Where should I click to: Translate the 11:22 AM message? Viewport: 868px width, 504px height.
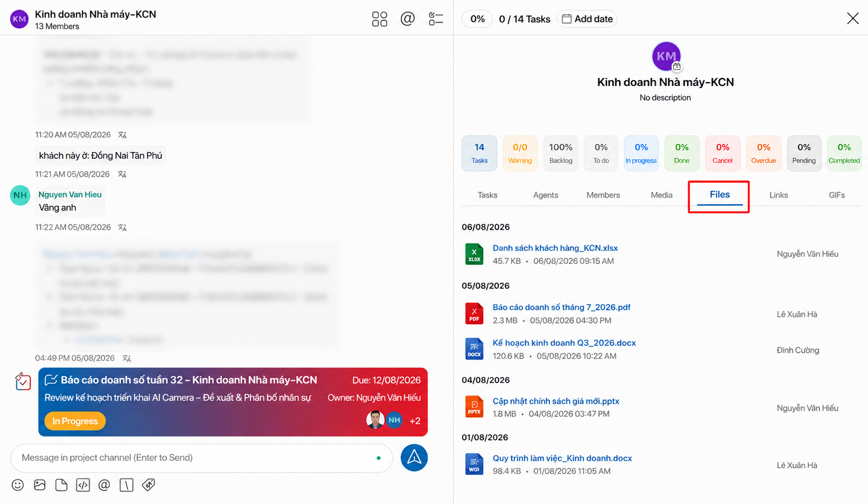point(122,228)
